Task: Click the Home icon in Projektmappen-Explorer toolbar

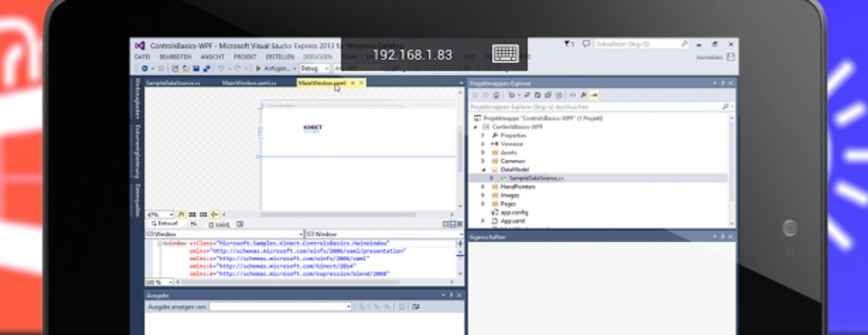Action: pos(496,95)
